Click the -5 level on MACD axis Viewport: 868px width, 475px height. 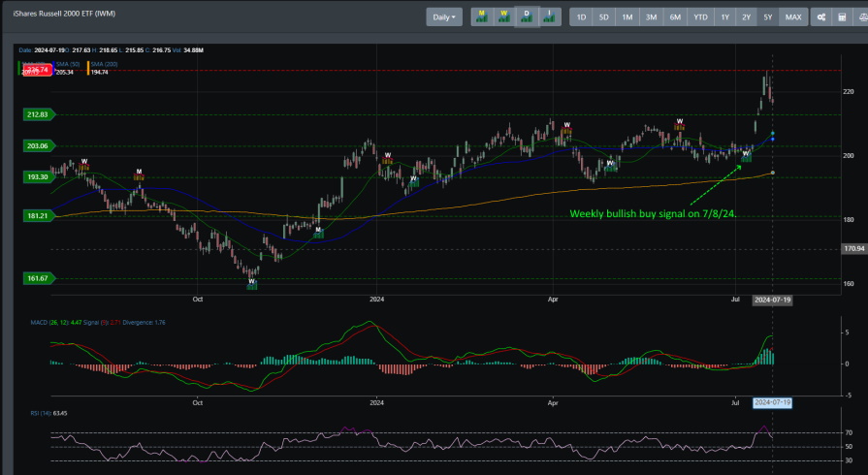pyautogui.click(x=848, y=396)
